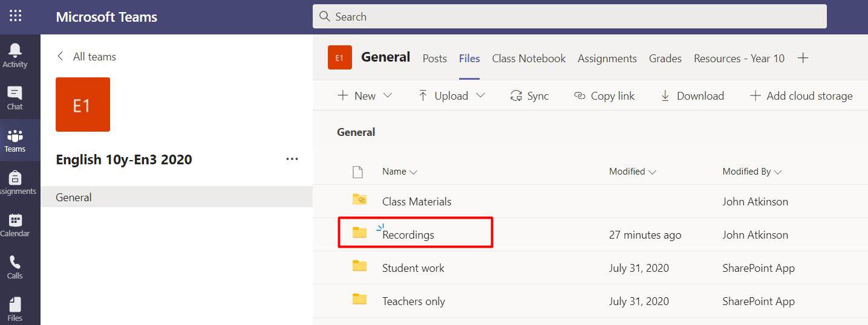This screenshot has height=325, width=868.
Task: Open the Class Materials folder
Action: coord(417,202)
